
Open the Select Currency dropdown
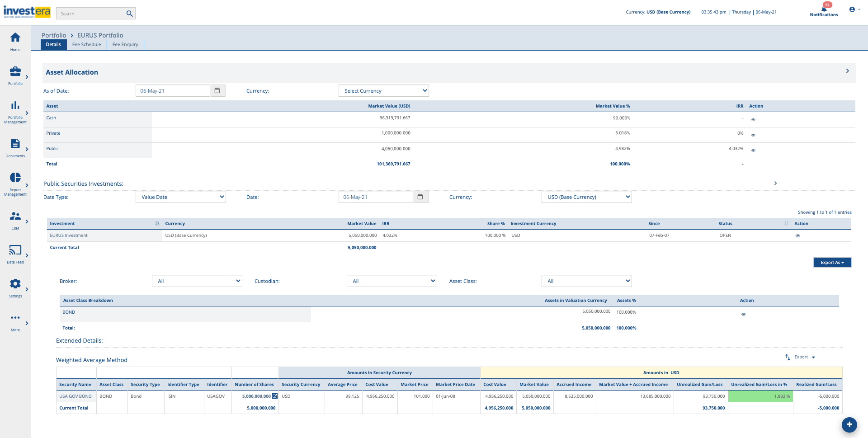click(x=383, y=90)
